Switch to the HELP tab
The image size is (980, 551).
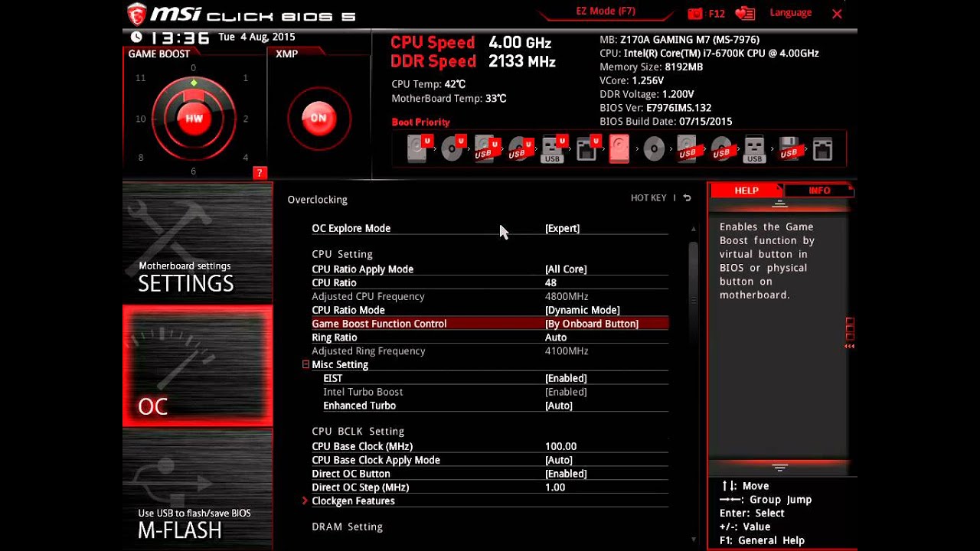point(746,191)
